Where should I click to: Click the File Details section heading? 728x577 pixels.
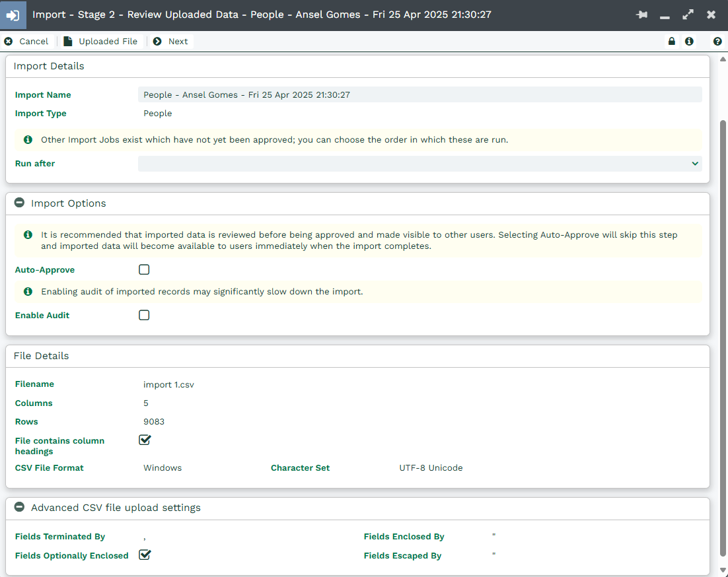[x=42, y=356]
